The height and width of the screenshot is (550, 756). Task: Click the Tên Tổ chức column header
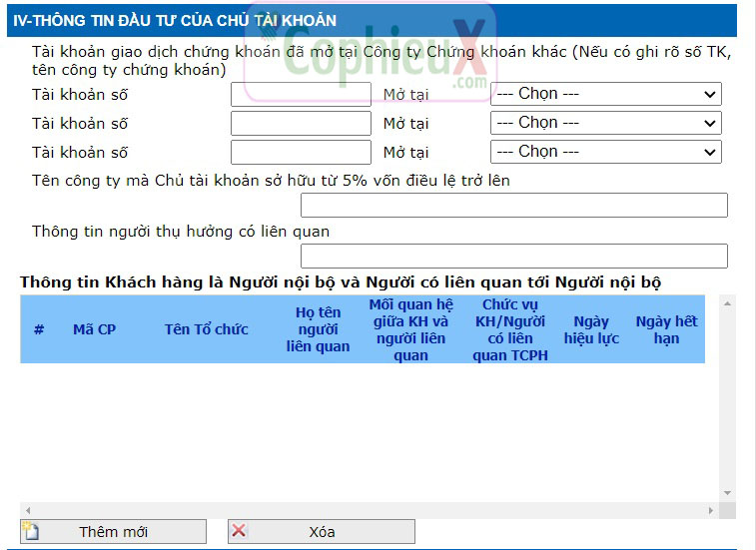(x=207, y=329)
